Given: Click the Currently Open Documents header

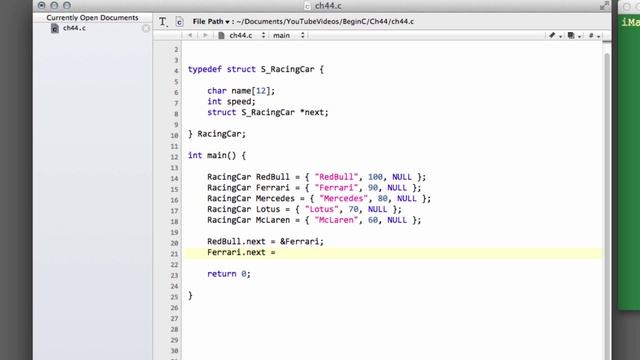Looking at the screenshot, I should tap(92, 18).
